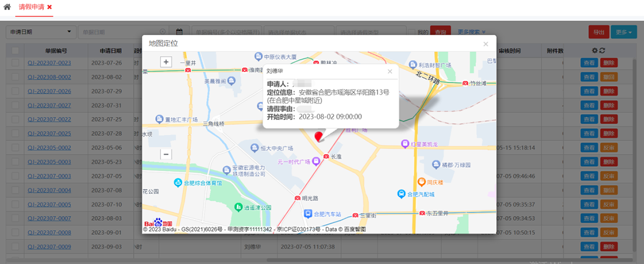Close the 刘德华 info popup
The image size is (644, 264).
390,71
